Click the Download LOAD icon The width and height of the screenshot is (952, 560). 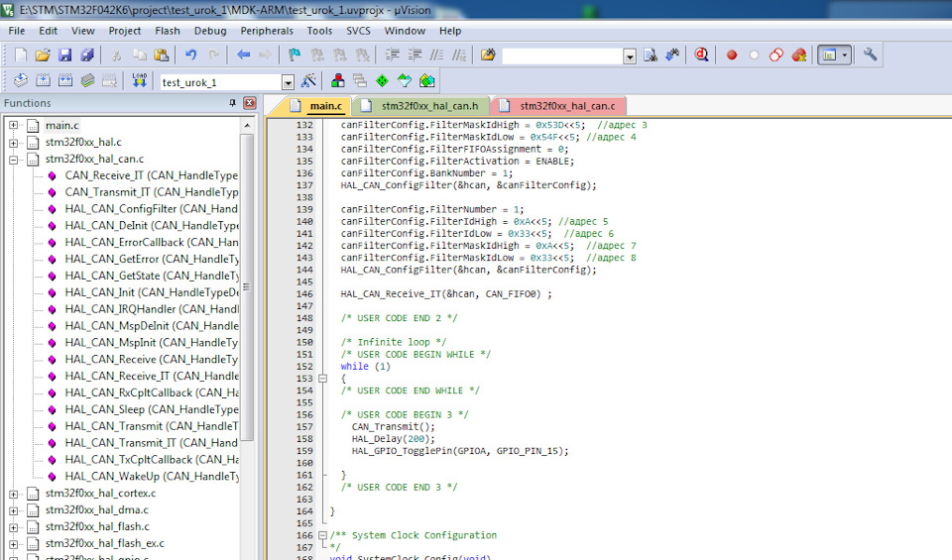point(140,81)
